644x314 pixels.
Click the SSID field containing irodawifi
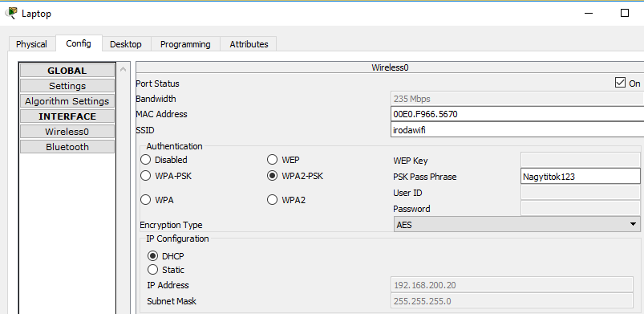pyautogui.click(x=517, y=130)
